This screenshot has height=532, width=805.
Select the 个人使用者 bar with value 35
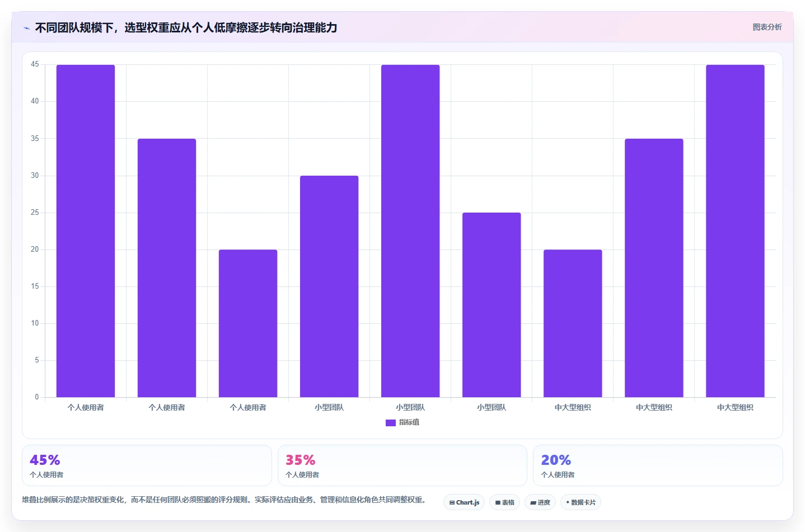[167, 268]
